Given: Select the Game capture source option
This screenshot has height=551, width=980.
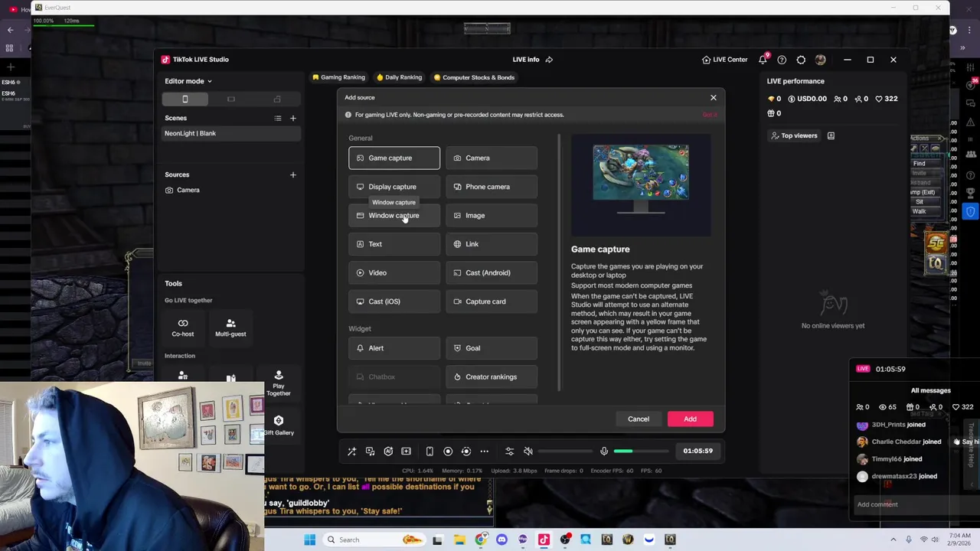Looking at the screenshot, I should (x=394, y=158).
